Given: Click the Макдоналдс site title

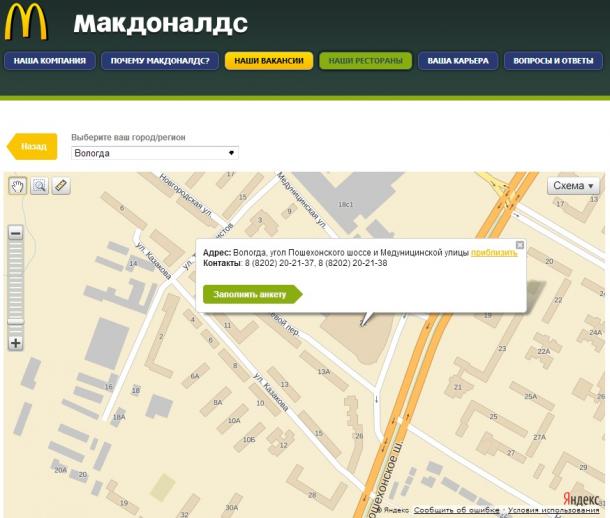Looking at the screenshot, I should click(x=160, y=23).
